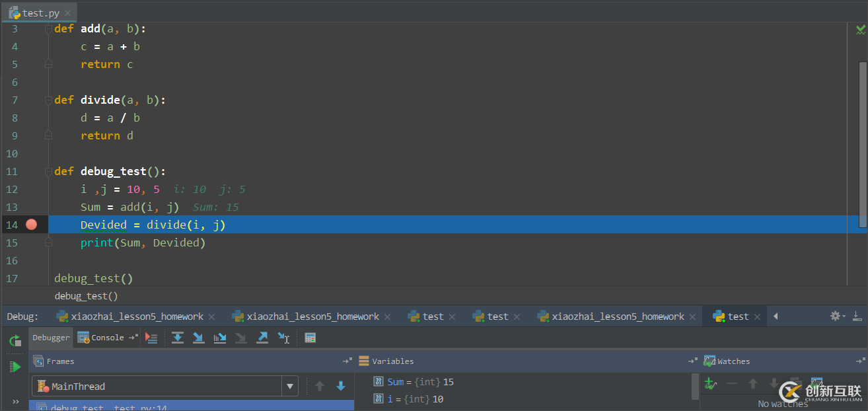Click green inspection checkmark in editor corner
Screen dimensions: 868x411
(860, 29)
